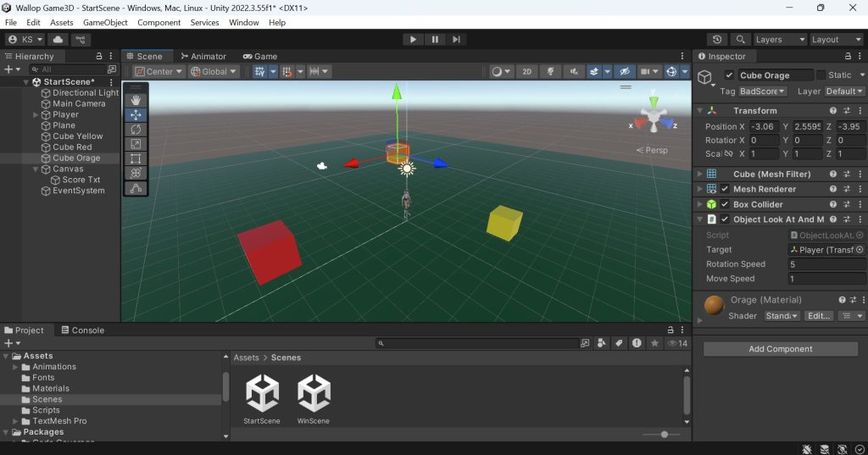868x455 pixels.
Task: Open Layout dropdown
Action: click(836, 39)
